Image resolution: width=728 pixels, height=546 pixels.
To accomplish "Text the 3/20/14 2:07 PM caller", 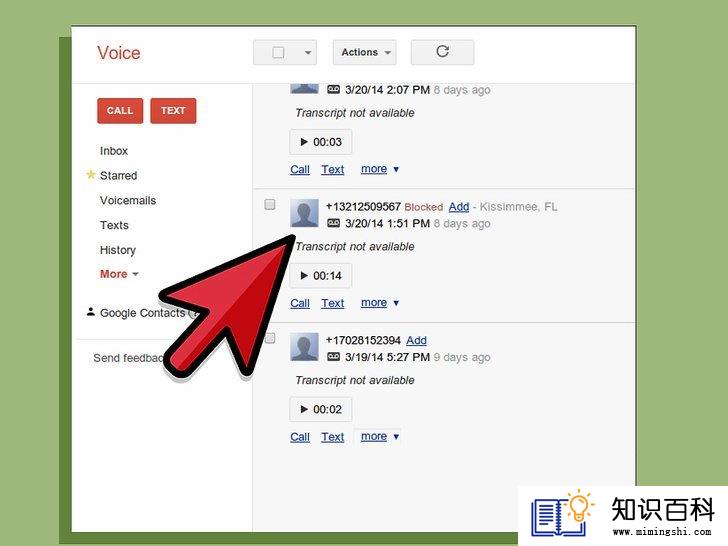I will click(x=332, y=169).
